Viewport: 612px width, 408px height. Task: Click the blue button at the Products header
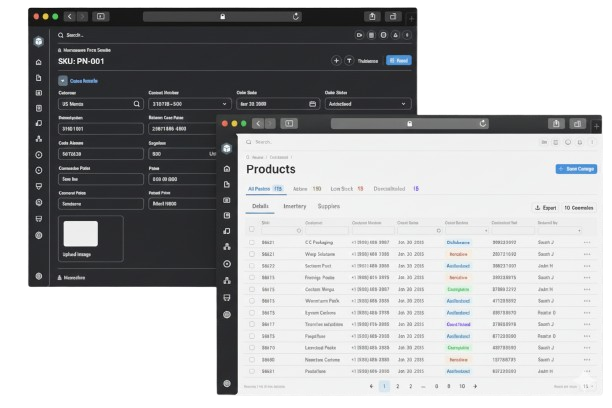576,169
